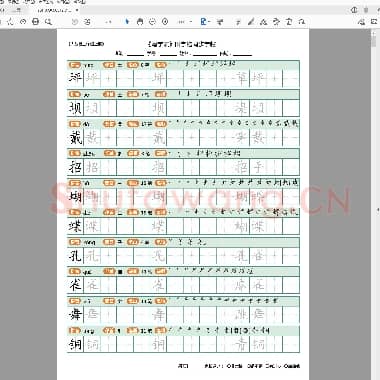The image size is (380, 380).
Task: Click the share icon at toolbar's right end
Action: 361,22
